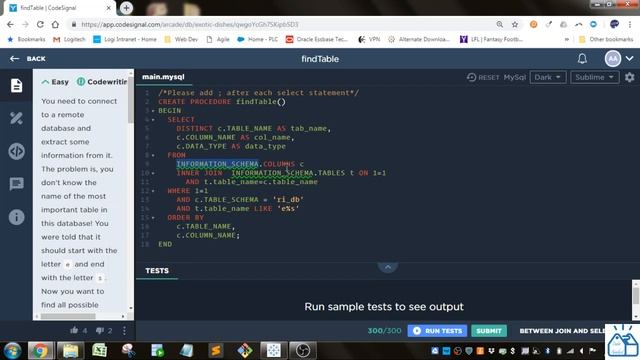Click the zoom magnifier icon in address bar
The image size is (640, 360).
click(500, 24)
